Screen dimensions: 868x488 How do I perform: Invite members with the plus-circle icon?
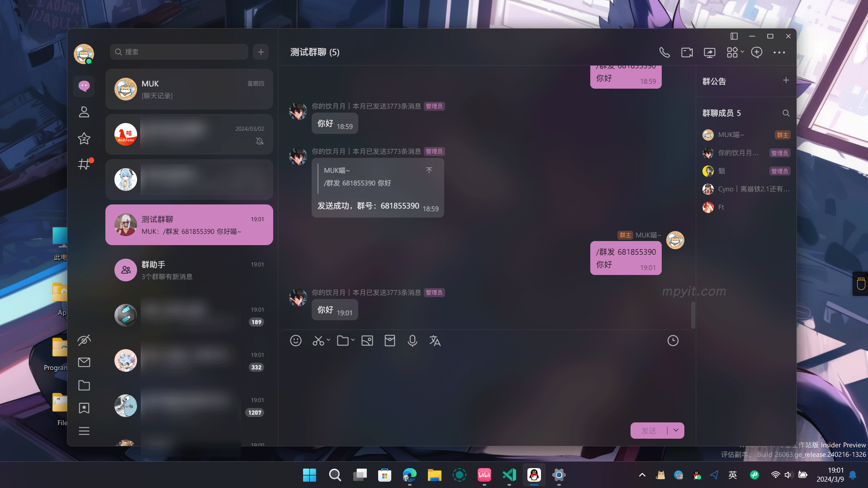point(757,52)
